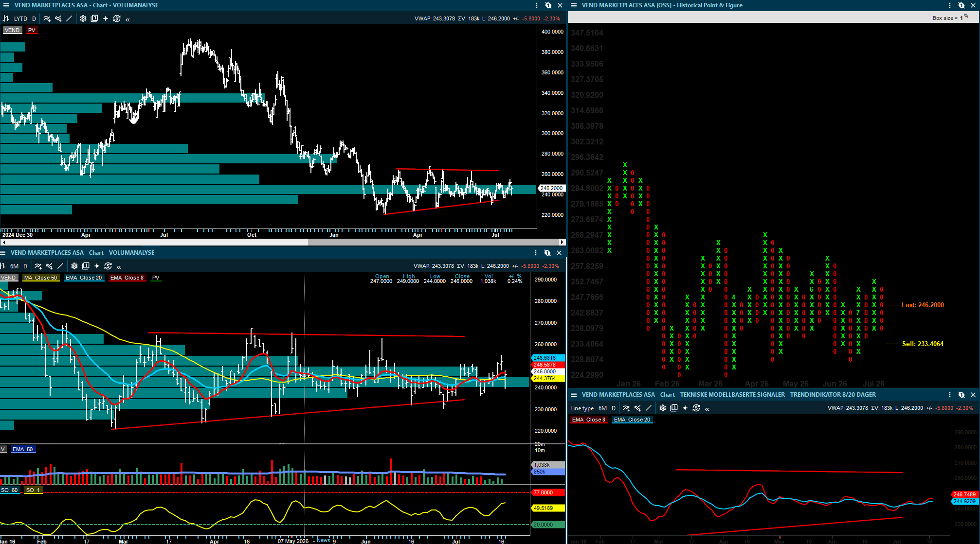Viewport: 980px width, 544px height.
Task: Select trendline drawing tool in top chart
Action: [x=69, y=18]
